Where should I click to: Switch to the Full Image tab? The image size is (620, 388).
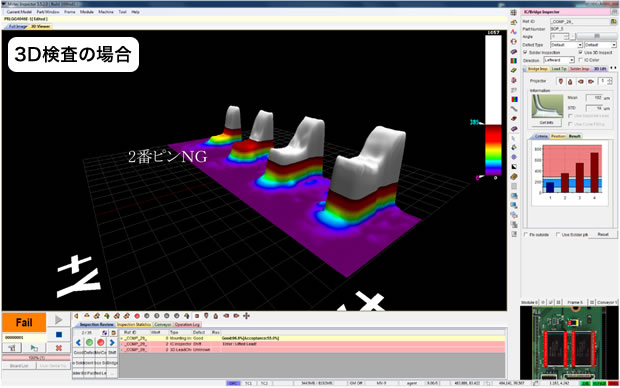tap(18, 26)
